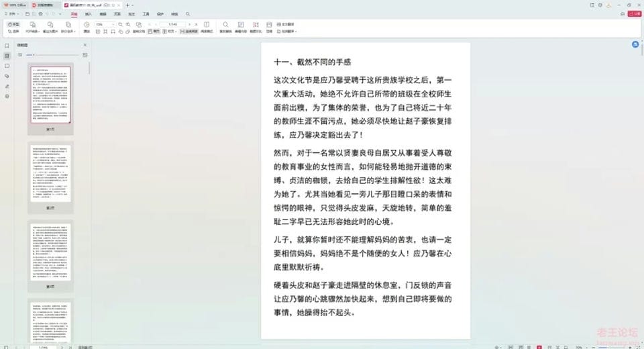The image size is (644, 349).
Task: Click the toolbar zoom out magnifier
Action: pyautogui.click(x=120, y=25)
